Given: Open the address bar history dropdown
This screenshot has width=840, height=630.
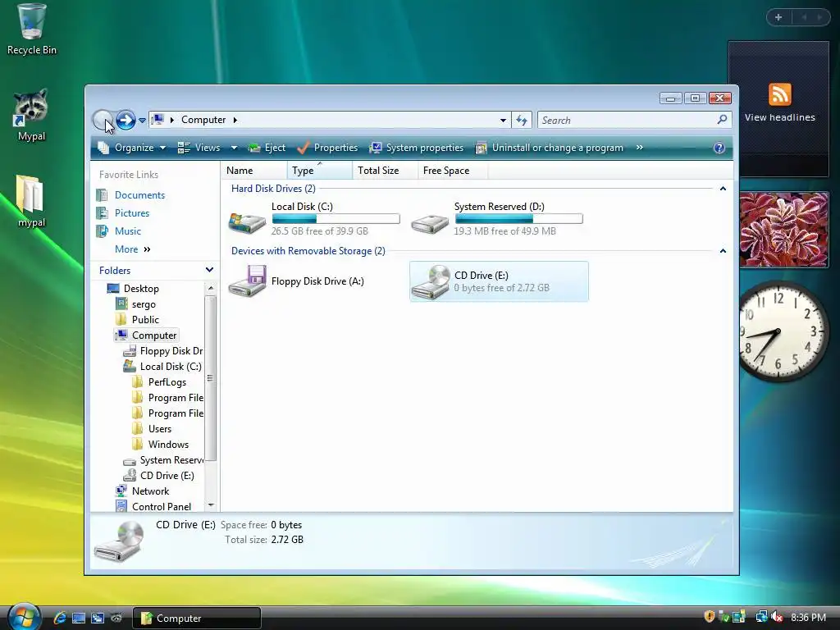Looking at the screenshot, I should click(503, 120).
